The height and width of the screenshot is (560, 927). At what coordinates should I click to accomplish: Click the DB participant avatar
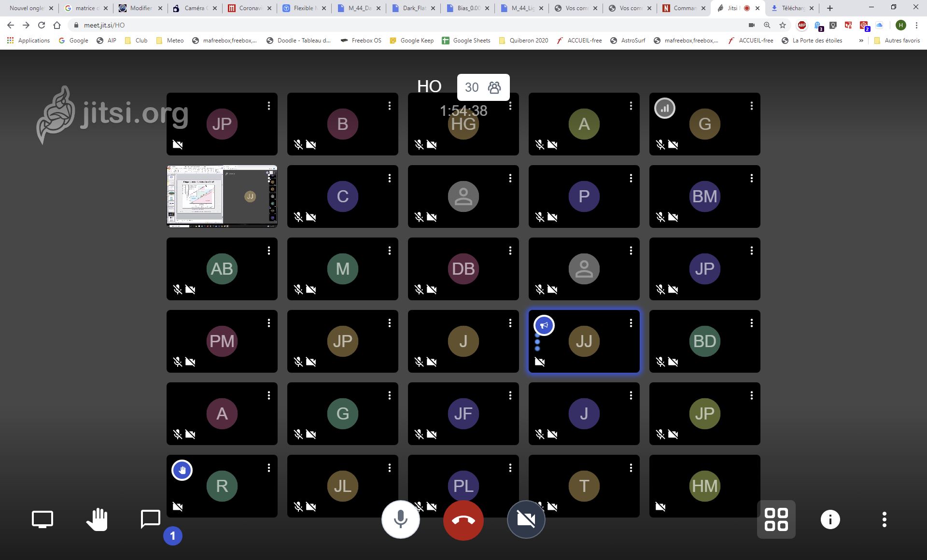click(x=463, y=269)
